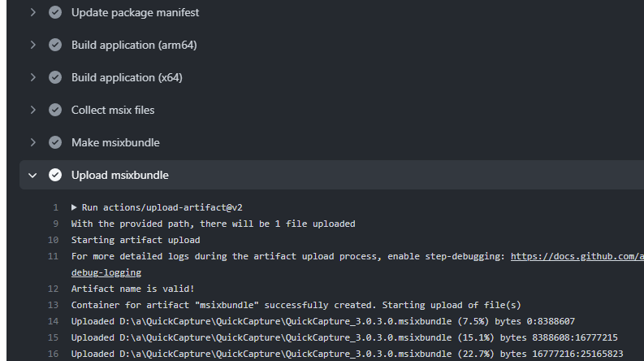Collapse the Upload msixbundle step
The width and height of the screenshot is (644, 361).
point(32,175)
